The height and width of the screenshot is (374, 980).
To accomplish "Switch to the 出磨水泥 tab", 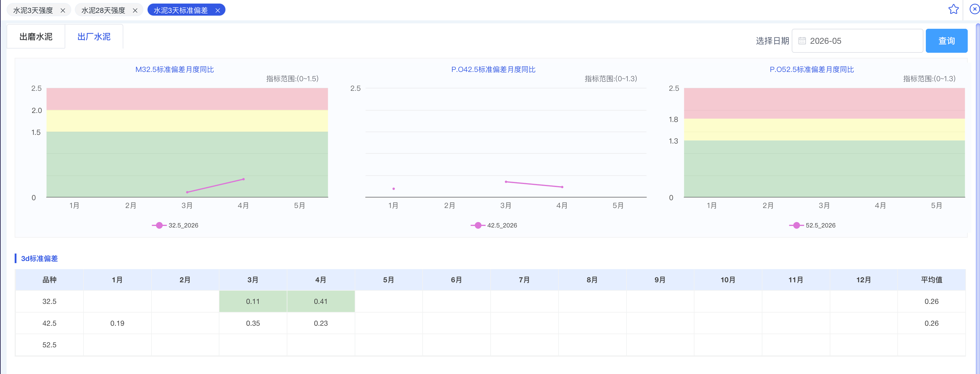I will click(x=36, y=37).
